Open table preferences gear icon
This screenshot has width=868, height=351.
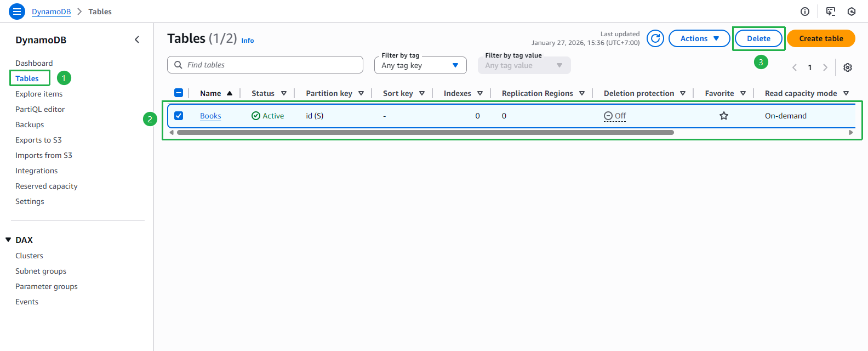pos(848,67)
